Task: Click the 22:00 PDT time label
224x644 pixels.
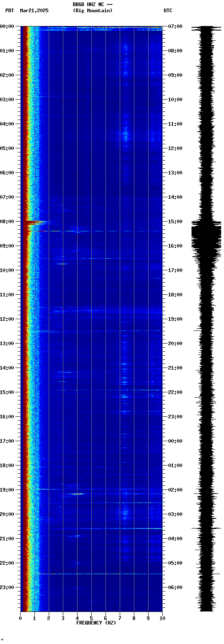Action: (7, 563)
